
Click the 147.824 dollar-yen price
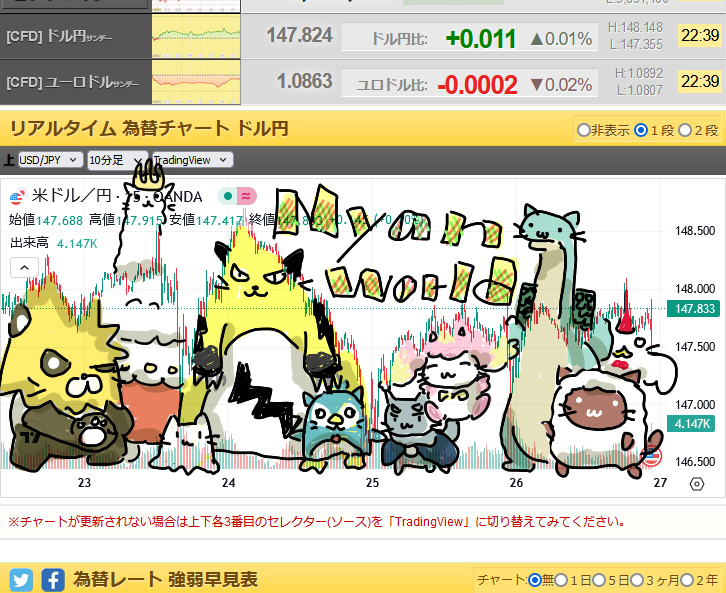[x=300, y=35]
